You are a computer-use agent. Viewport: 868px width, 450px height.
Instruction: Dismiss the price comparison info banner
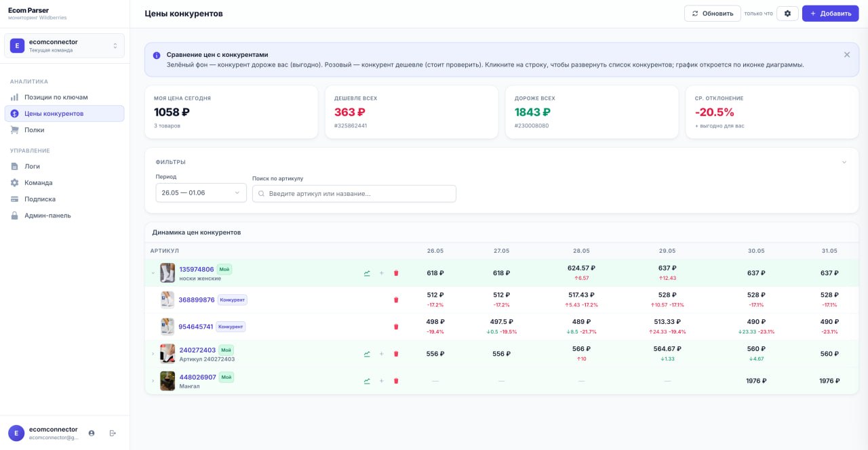[846, 55]
